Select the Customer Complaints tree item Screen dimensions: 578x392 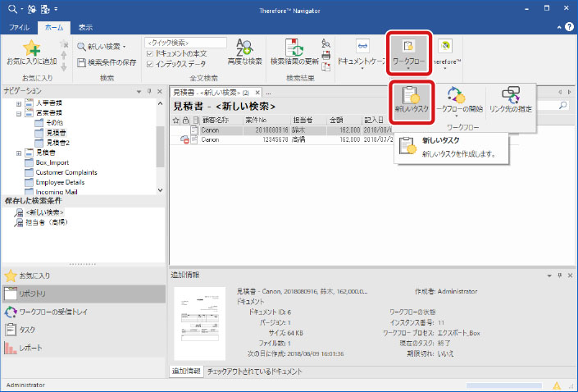click(x=66, y=172)
